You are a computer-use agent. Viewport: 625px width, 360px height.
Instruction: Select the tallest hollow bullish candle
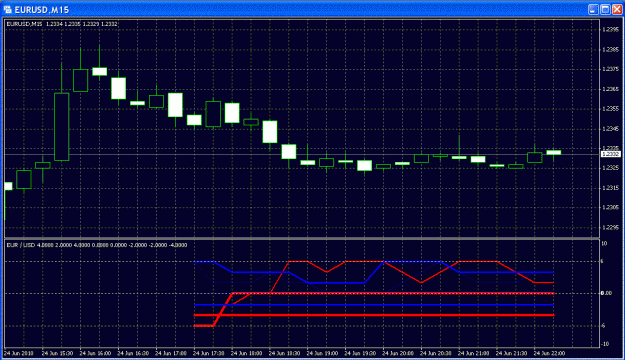61,127
